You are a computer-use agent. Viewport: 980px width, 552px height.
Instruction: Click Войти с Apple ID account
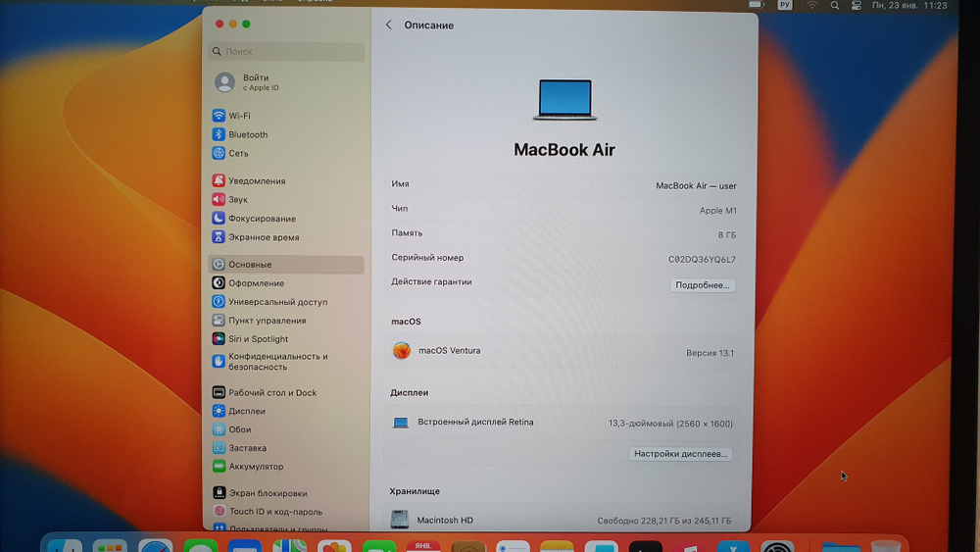(x=247, y=82)
